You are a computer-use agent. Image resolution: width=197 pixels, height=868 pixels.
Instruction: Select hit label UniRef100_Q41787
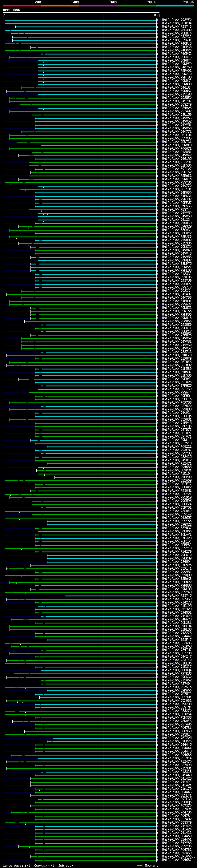(x=177, y=101)
